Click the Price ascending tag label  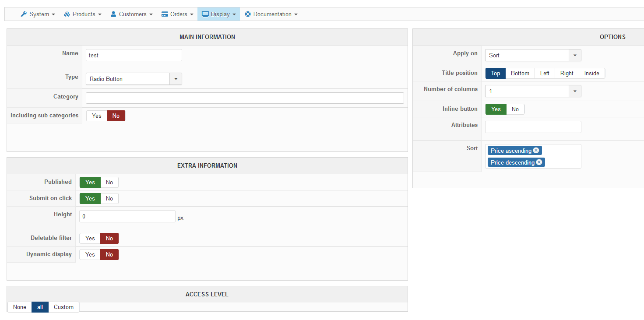[511, 151]
